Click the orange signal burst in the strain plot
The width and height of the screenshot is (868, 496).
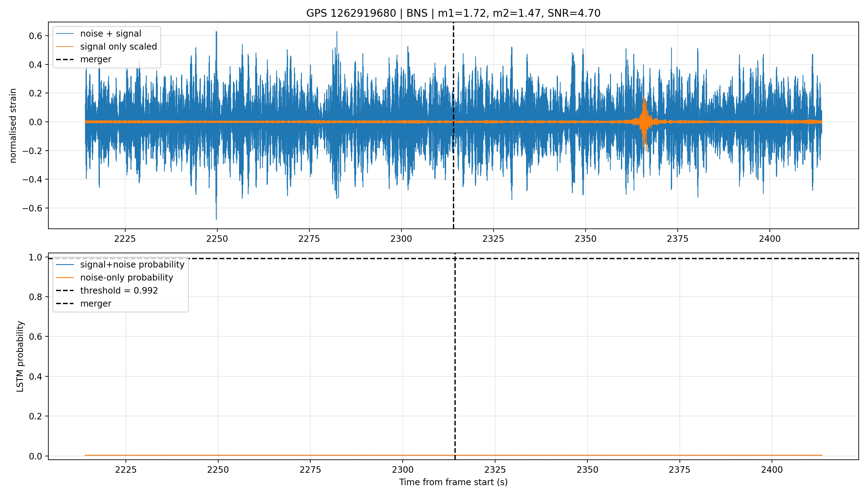tap(644, 122)
